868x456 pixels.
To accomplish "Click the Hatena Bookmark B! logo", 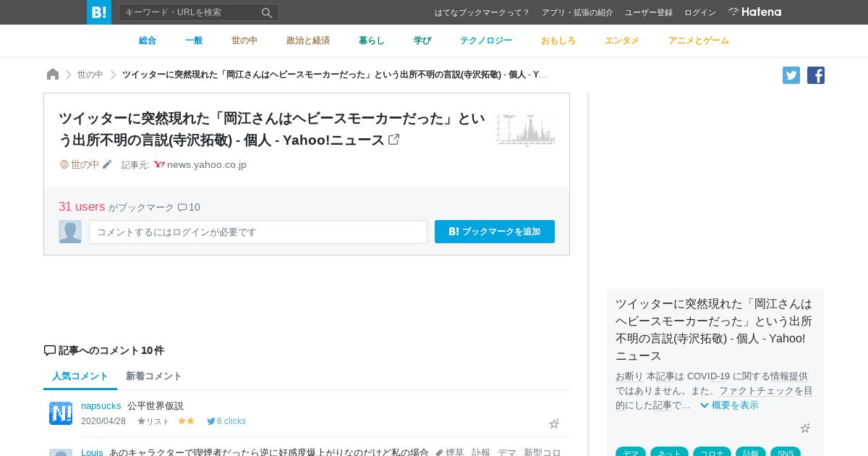I will [99, 12].
